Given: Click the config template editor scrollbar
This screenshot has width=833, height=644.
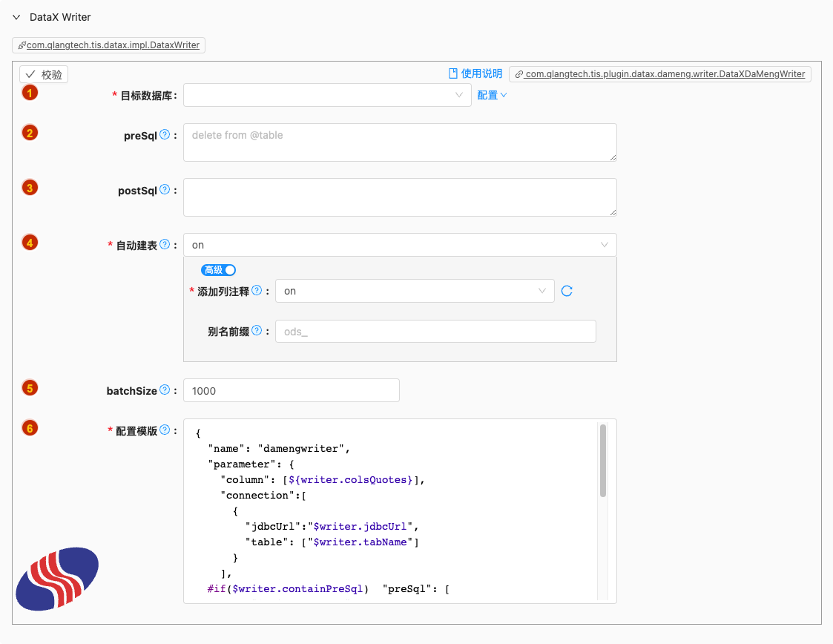Looking at the screenshot, I should [603, 460].
